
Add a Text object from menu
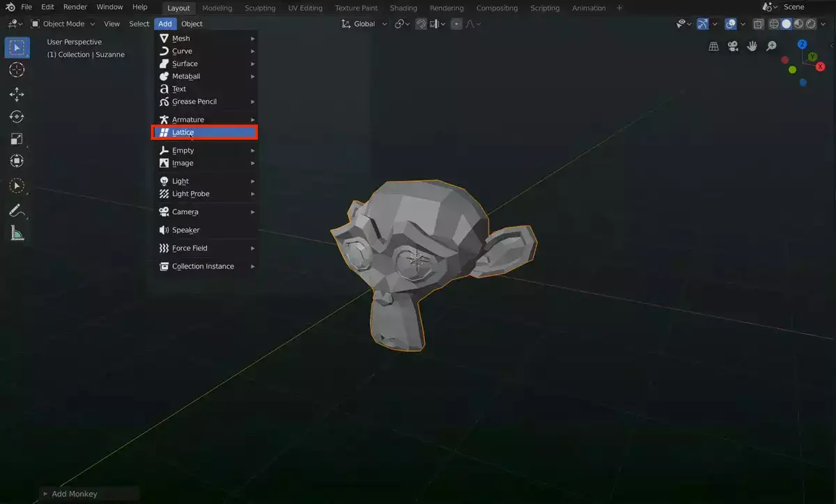[x=205, y=88]
